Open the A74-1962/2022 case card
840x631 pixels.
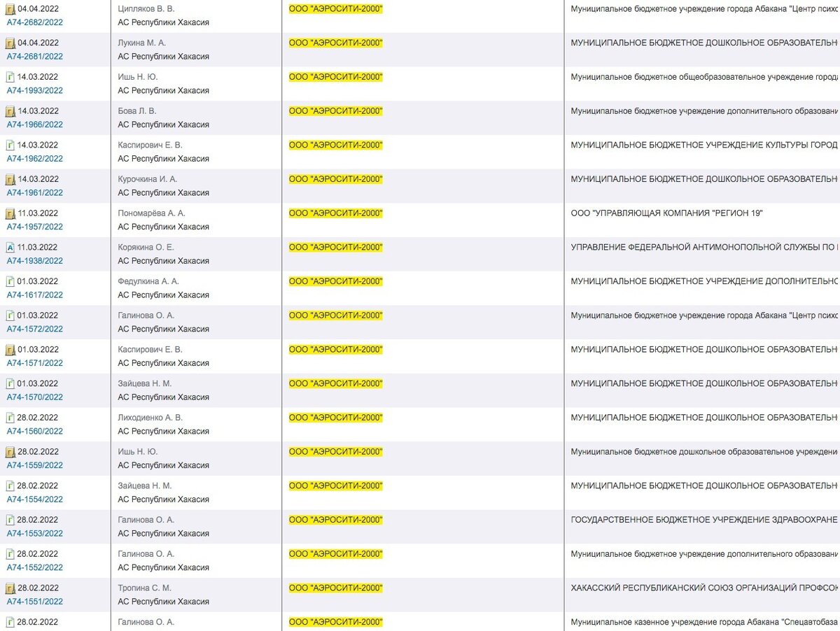point(35,159)
